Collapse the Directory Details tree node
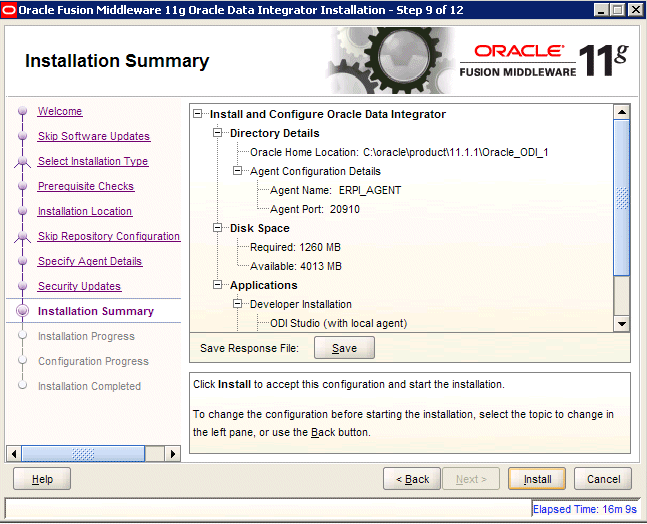This screenshot has height=524, width=647. point(217,132)
